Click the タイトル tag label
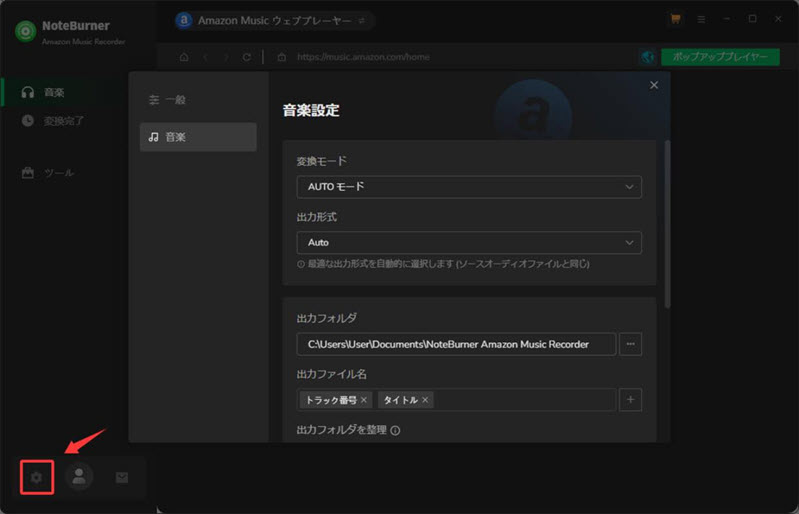 [x=401, y=400]
